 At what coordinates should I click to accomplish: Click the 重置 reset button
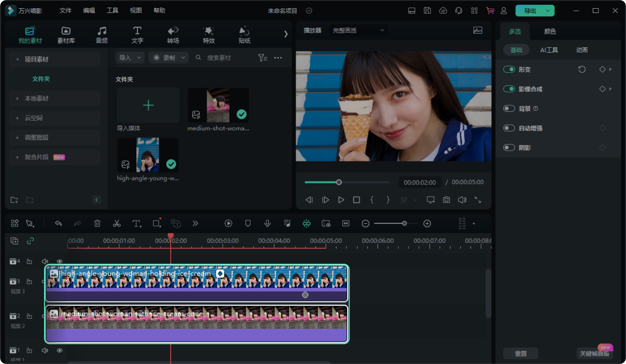point(521,354)
